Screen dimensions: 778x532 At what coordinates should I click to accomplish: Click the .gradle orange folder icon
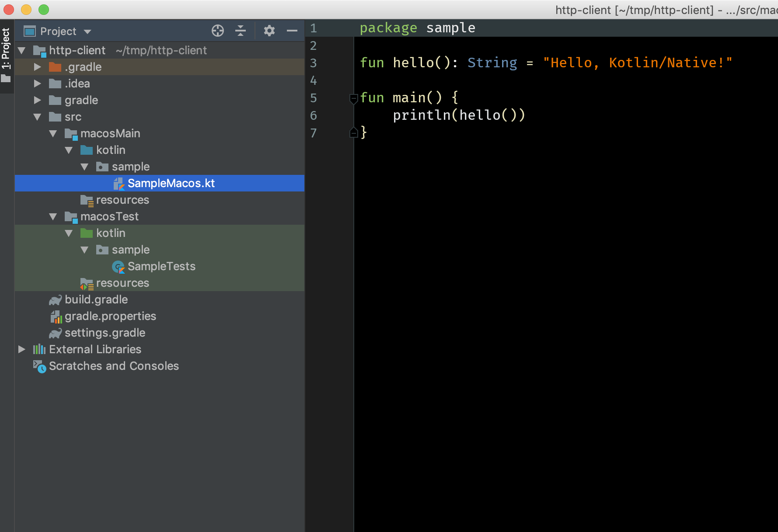tap(55, 67)
